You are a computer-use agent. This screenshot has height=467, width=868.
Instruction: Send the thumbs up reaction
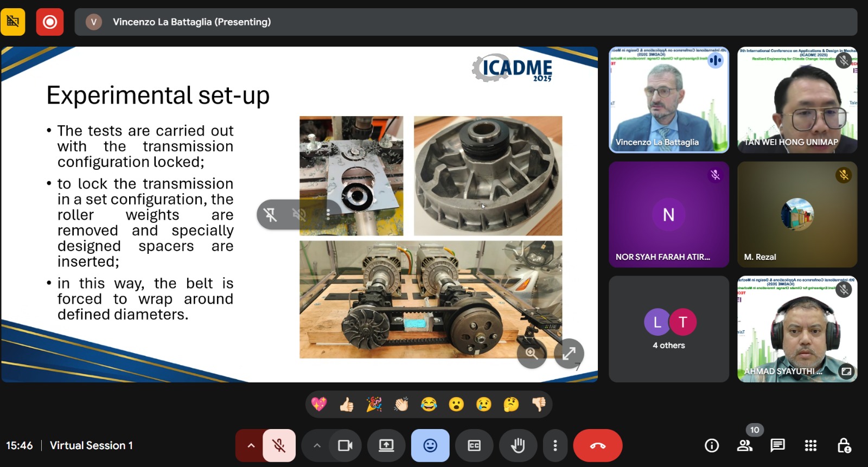click(347, 405)
